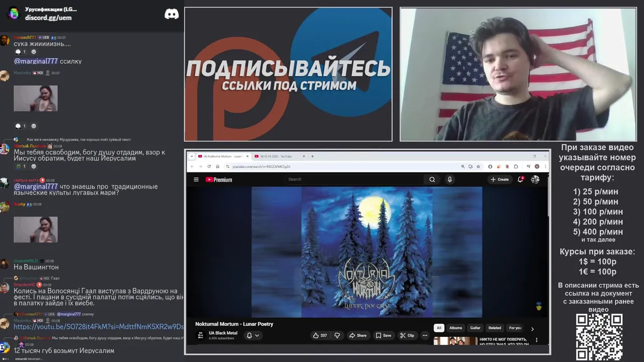The image size is (644, 362).
Task: Open the media control icon in browser toolbar
Action: [x=529, y=166]
